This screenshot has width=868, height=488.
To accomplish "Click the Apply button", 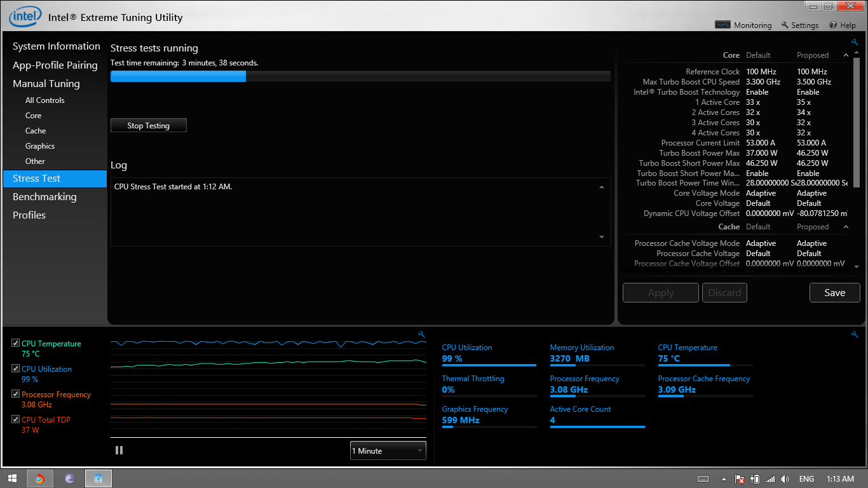I will pyautogui.click(x=661, y=292).
